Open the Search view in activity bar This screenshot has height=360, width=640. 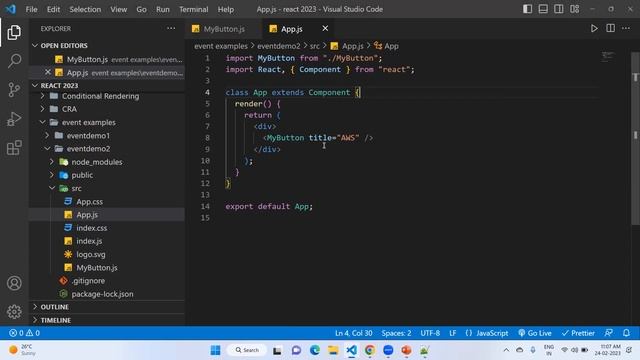(x=14, y=61)
